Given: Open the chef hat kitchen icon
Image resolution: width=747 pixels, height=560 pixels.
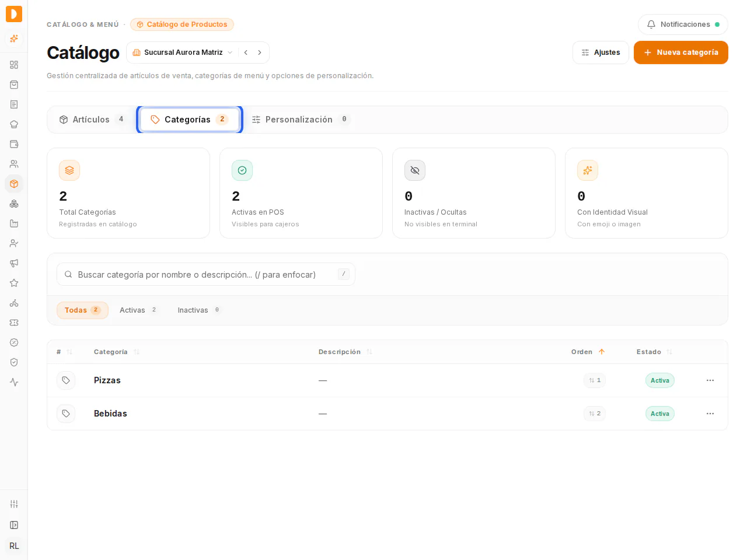Looking at the screenshot, I should tap(14, 124).
